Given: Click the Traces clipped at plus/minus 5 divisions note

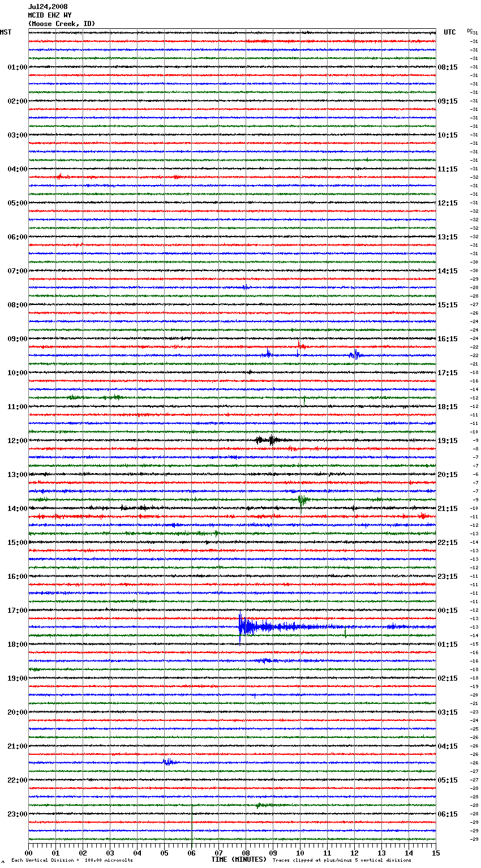Looking at the screenshot, I should tap(342, 860).
